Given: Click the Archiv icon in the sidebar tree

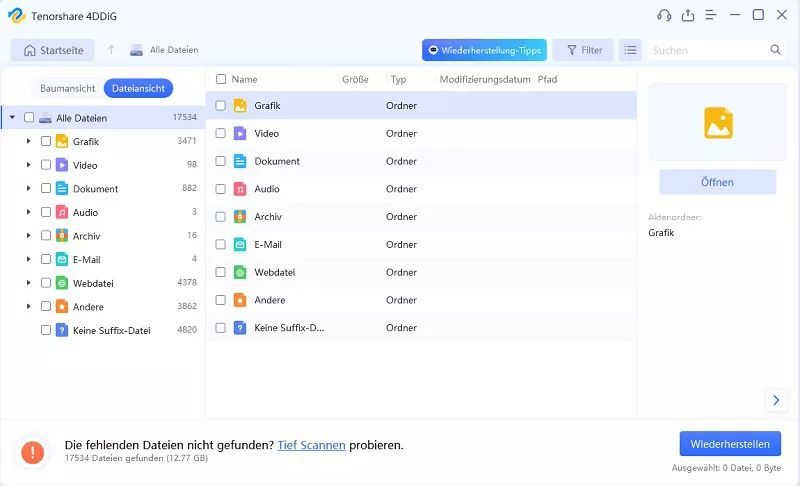Looking at the screenshot, I should tap(62, 236).
